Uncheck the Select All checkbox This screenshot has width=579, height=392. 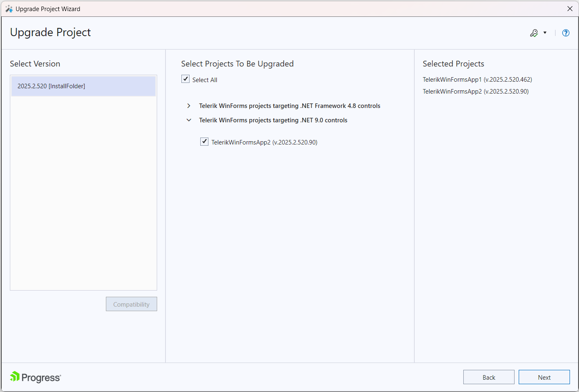185,79
